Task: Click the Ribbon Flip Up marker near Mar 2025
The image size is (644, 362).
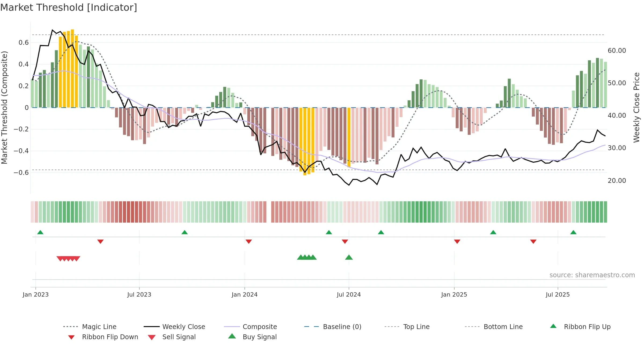Action: pyautogui.click(x=493, y=232)
